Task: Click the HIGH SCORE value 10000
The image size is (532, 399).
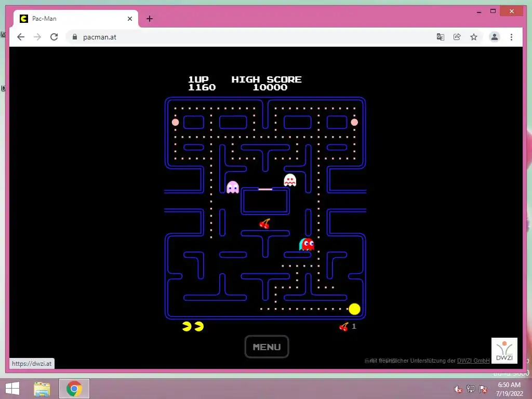Action: point(270,87)
